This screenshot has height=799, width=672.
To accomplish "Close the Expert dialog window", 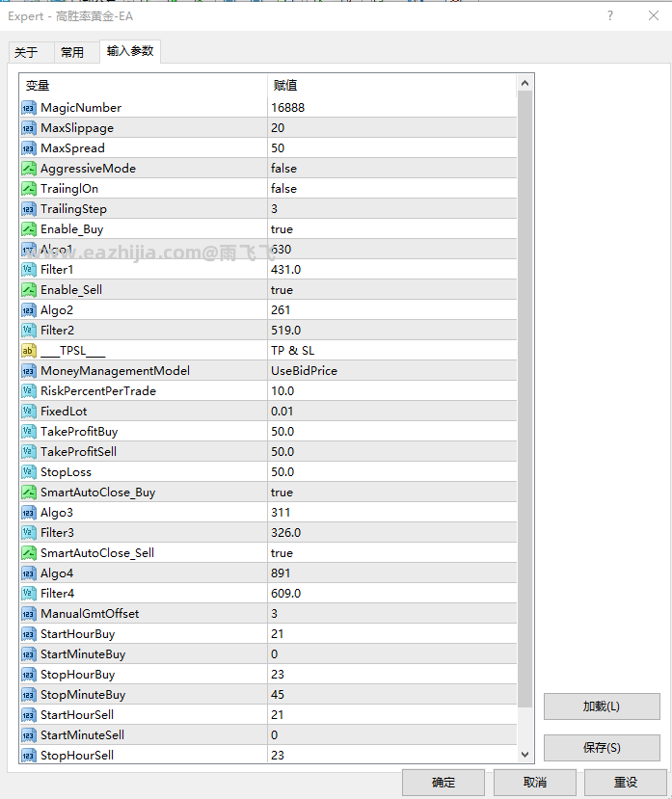I will [x=653, y=15].
